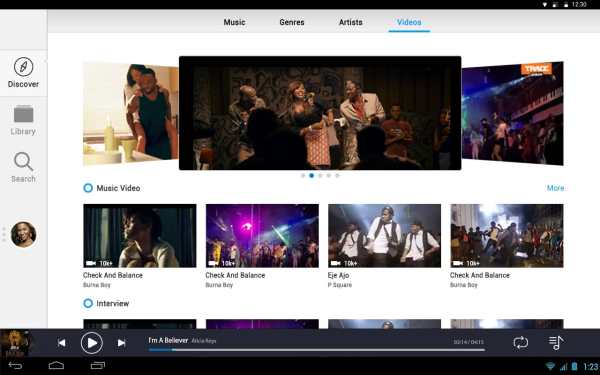Viewport: 600px width, 375px height.
Task: Tap the Android home button
Action: click(x=56, y=366)
